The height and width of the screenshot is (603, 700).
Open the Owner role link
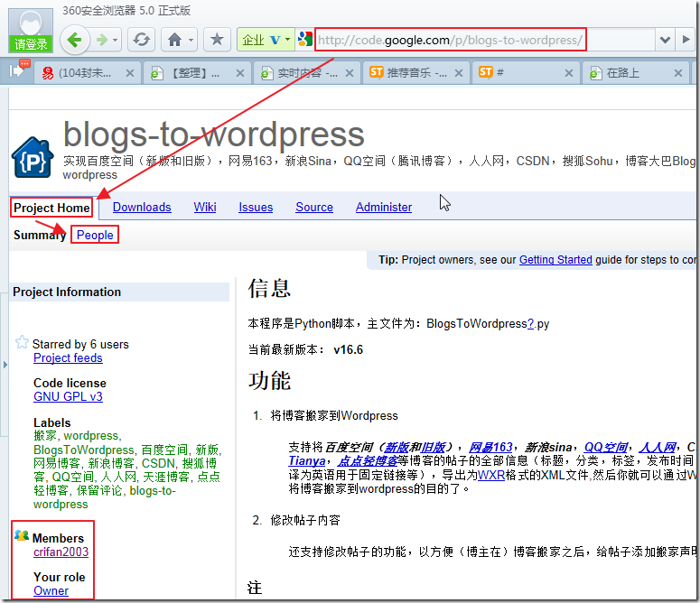(51, 590)
